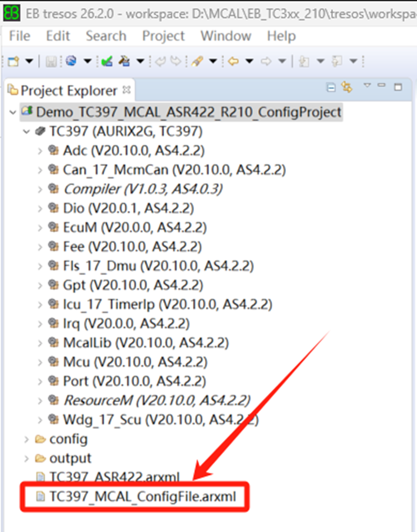The width and height of the screenshot is (417, 532).
Task: Click the generate project hammer icon
Action: click(124, 61)
